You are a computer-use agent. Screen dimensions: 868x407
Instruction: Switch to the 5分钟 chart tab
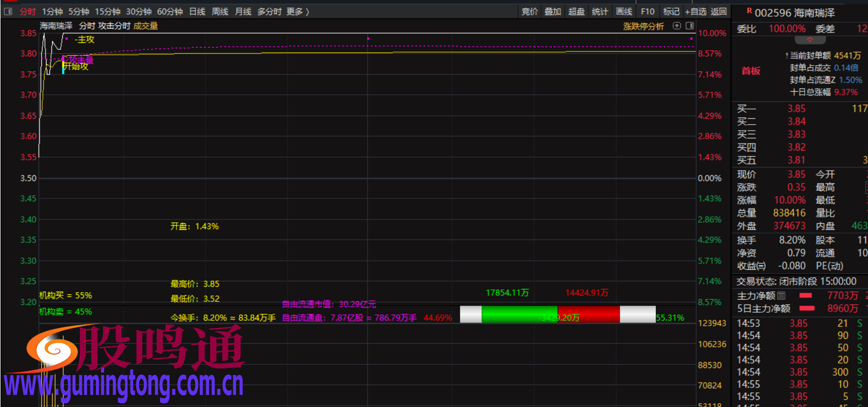coord(79,11)
